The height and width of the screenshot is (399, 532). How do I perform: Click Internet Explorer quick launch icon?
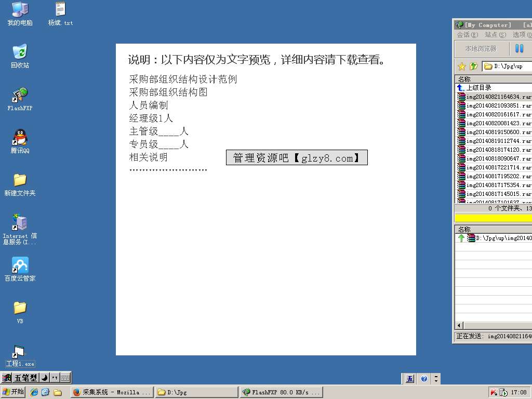point(34,392)
